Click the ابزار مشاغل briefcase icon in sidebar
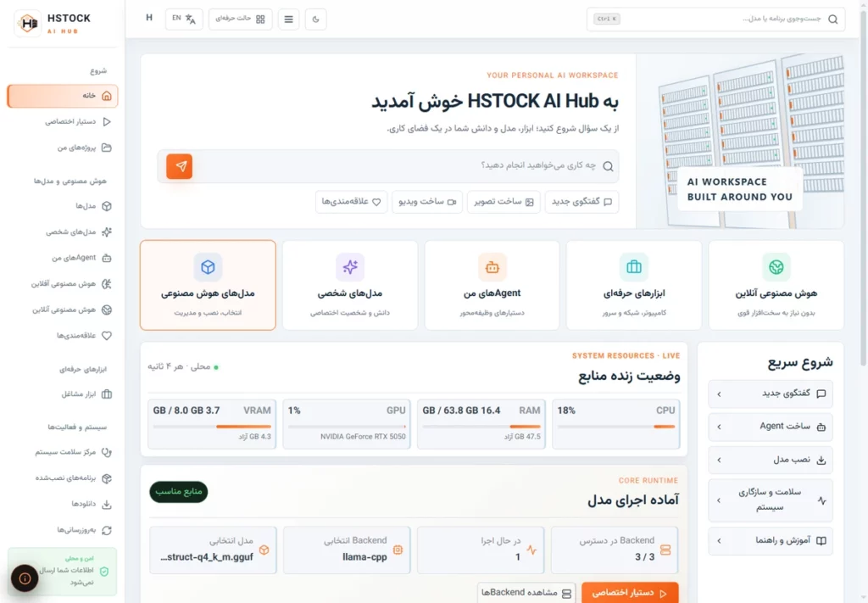868x603 pixels. coord(106,394)
